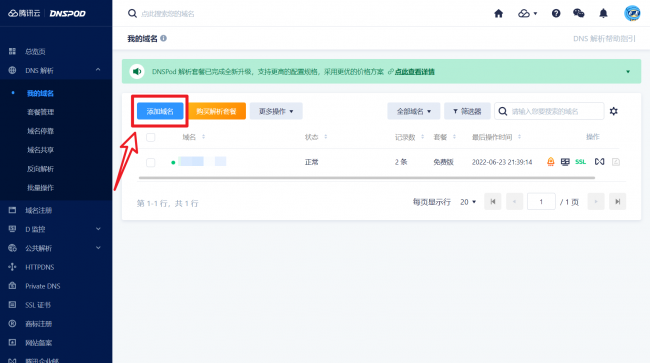Click the SSL icon in domain row
The width and height of the screenshot is (650, 363).
coord(580,162)
